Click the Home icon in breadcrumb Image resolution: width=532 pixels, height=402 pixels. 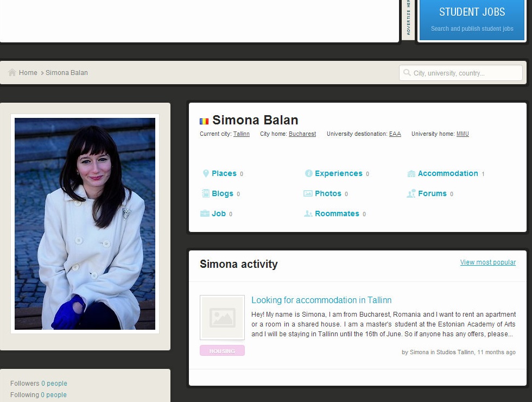point(12,73)
